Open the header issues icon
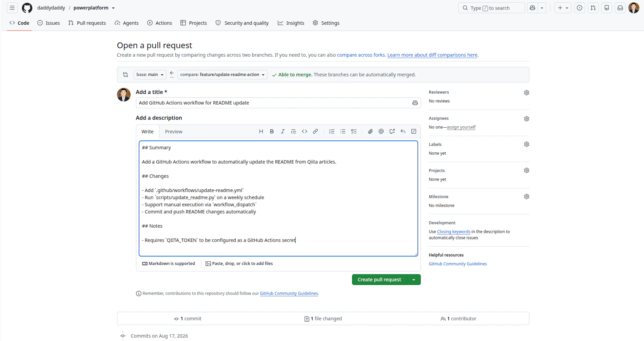The width and height of the screenshot is (644, 341). pos(580,8)
